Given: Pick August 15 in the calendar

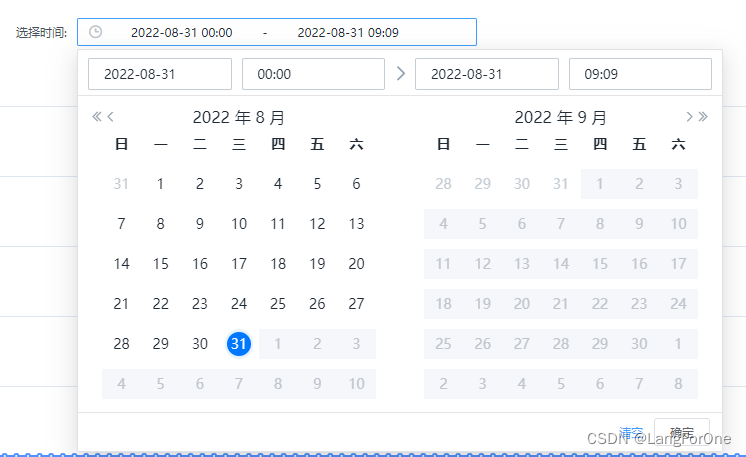Looking at the screenshot, I should (x=161, y=263).
